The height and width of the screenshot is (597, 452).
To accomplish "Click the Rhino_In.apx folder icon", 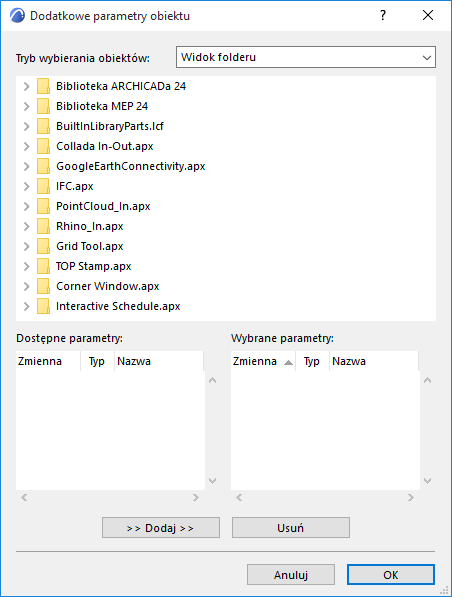I will click(x=43, y=226).
